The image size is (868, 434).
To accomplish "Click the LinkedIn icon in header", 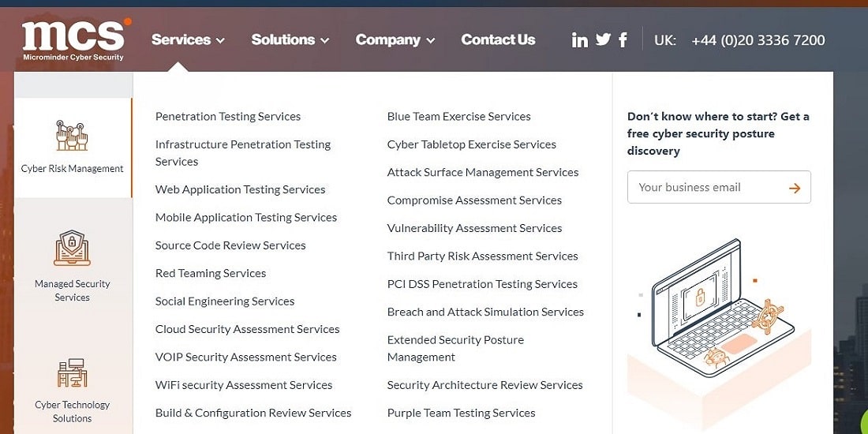I will [x=580, y=39].
